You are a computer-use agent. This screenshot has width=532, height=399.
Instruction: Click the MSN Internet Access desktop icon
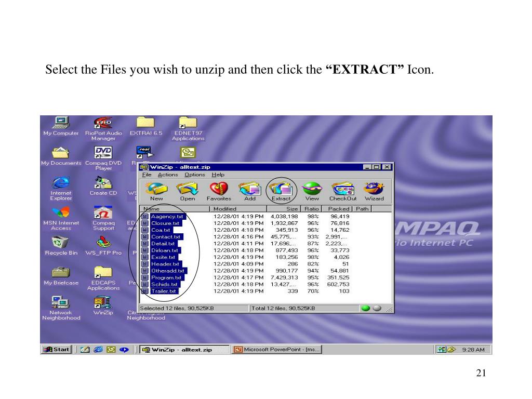coord(61,218)
